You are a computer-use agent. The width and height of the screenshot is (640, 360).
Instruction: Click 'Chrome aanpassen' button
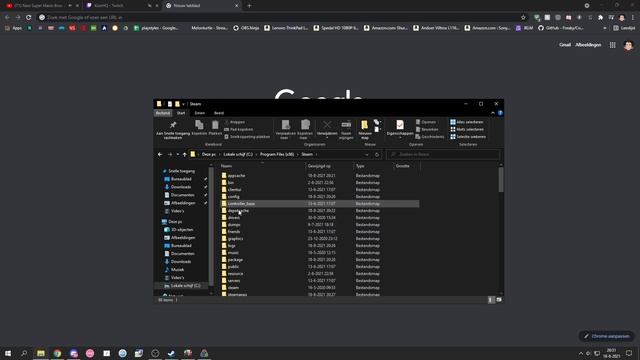pyautogui.click(x=607, y=336)
